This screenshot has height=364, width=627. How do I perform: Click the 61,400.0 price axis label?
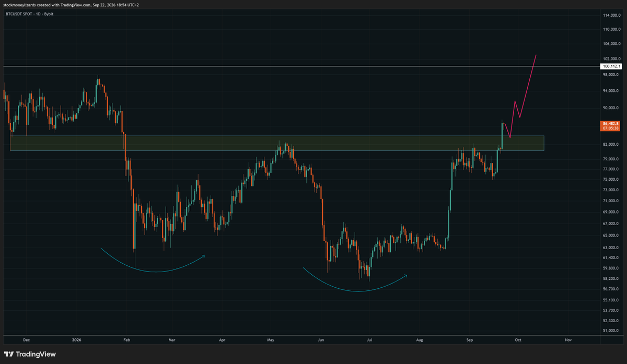click(610, 257)
